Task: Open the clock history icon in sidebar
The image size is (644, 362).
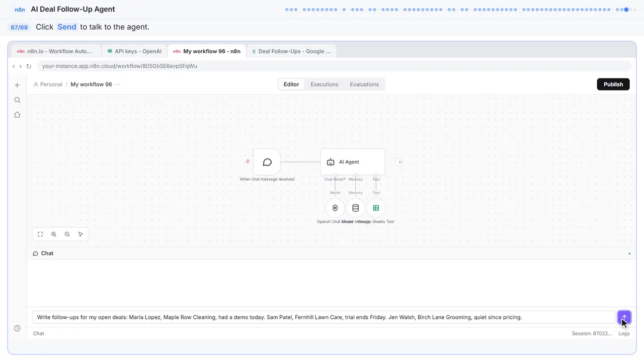Action: pos(17,328)
